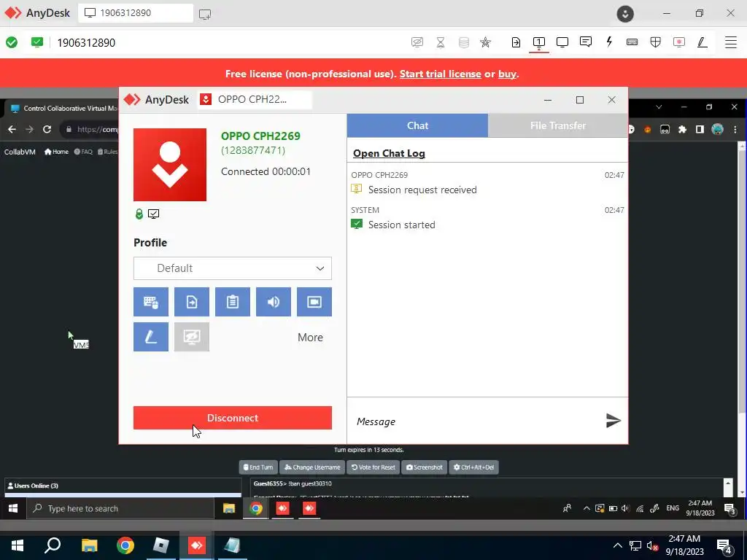Viewport: 747px width, 560px height.
Task: Click the star favorites icon in toolbar
Action: (485, 42)
